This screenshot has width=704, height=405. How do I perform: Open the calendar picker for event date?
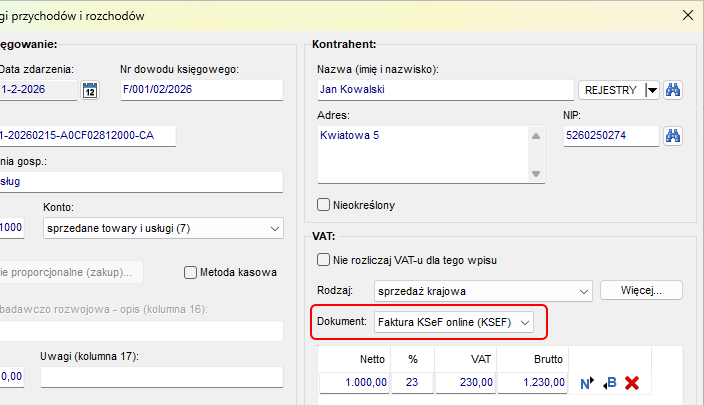point(89,90)
